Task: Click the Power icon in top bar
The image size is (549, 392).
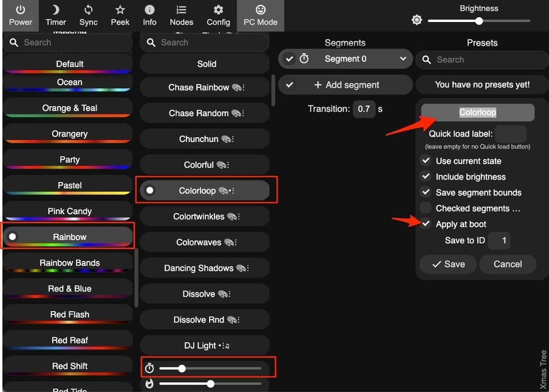Action: tap(20, 10)
